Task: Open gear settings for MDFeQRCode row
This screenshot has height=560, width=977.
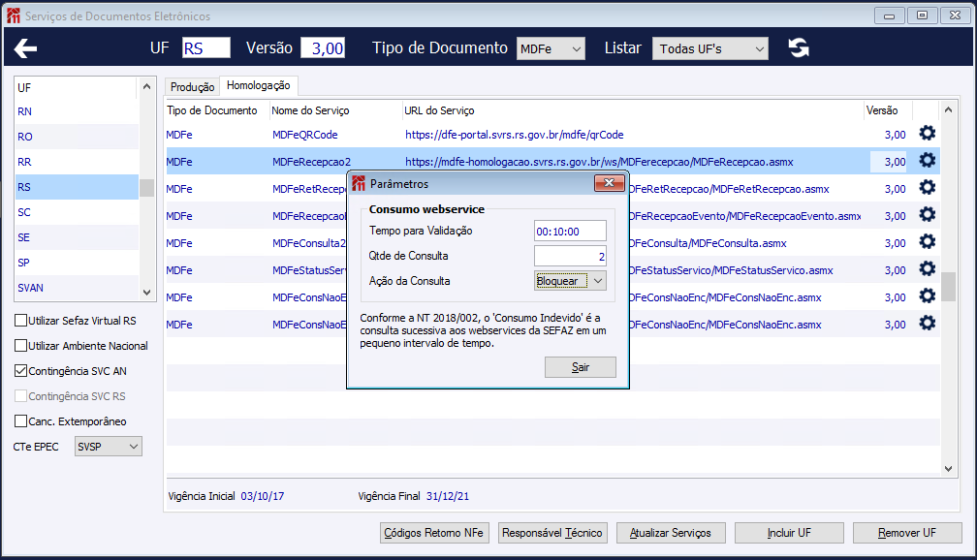Action: tap(928, 134)
